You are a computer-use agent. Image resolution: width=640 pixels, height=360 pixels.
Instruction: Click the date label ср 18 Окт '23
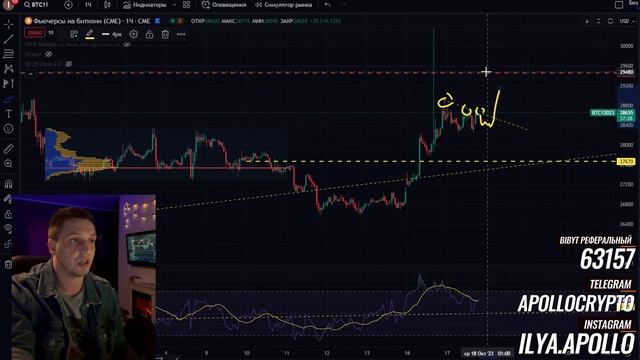(487, 353)
